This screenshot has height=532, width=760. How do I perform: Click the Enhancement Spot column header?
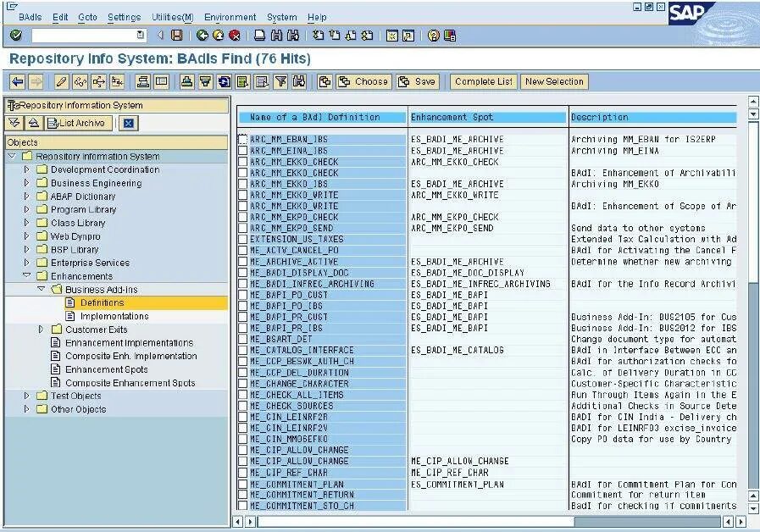click(x=488, y=117)
